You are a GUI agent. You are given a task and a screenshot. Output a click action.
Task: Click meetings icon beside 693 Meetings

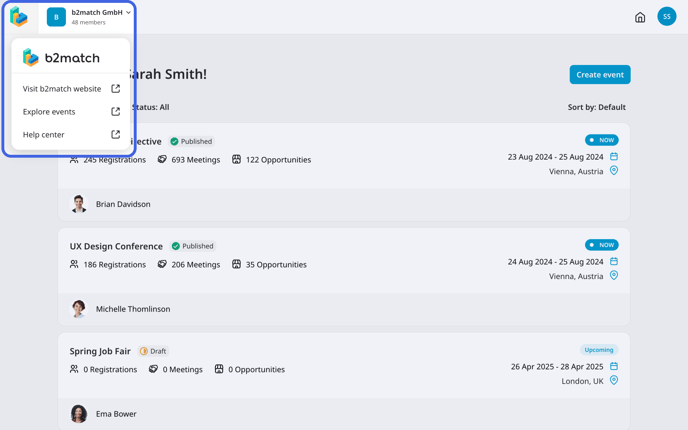coord(162,159)
